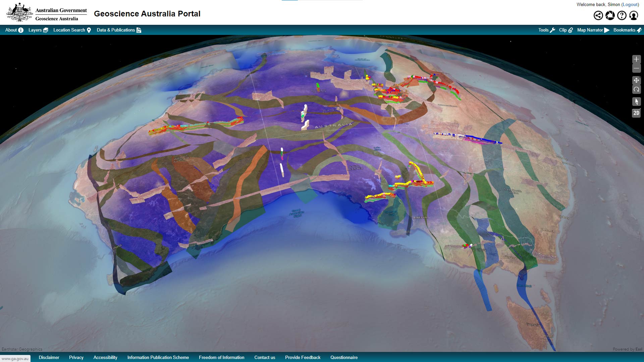Open the Tools menu

(546, 30)
